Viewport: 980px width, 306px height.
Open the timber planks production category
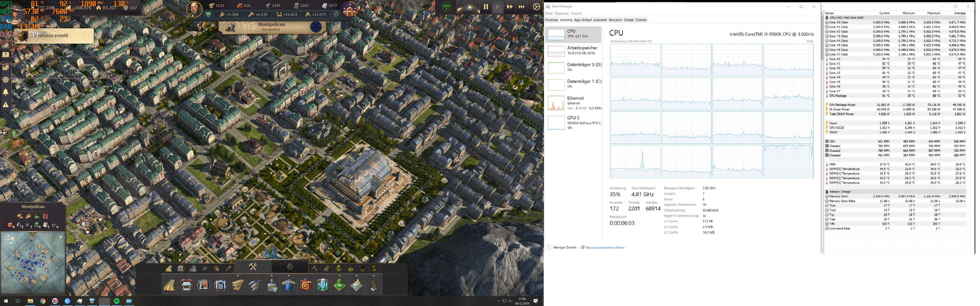pos(238,285)
